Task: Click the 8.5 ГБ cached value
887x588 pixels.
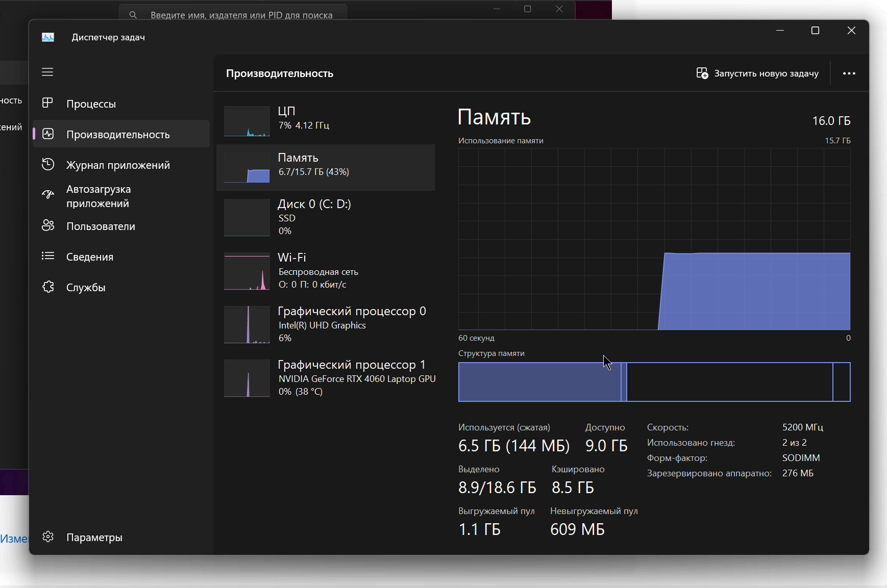Action: [x=573, y=488]
